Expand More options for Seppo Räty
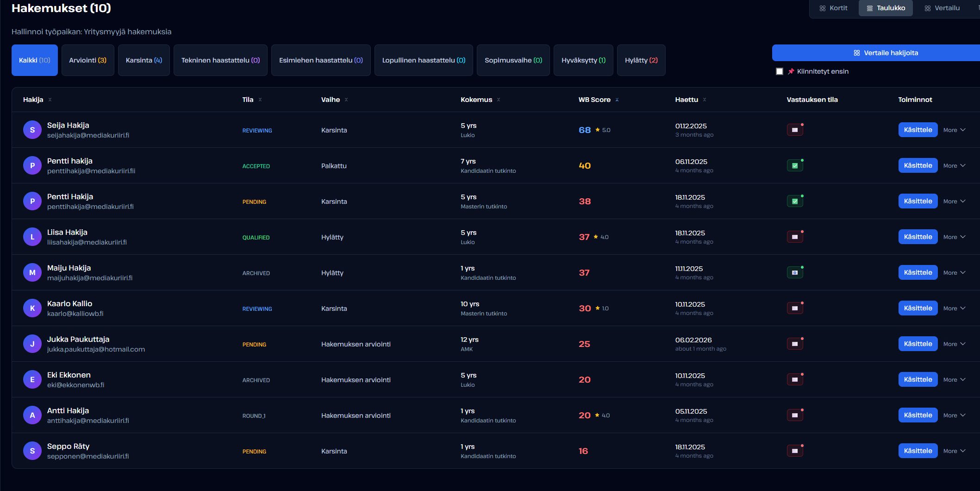Screen dimensions: 980x491 [954, 451]
